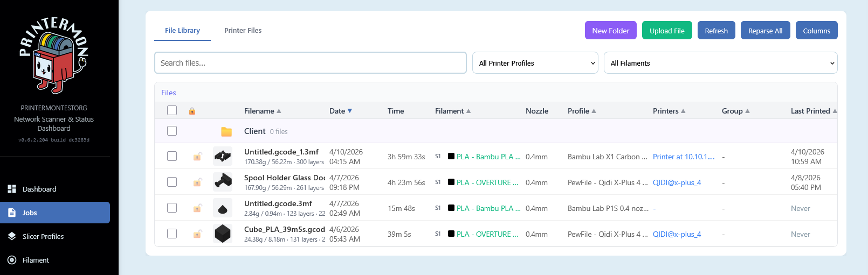
Task: Click the Search files input field
Action: [310, 63]
